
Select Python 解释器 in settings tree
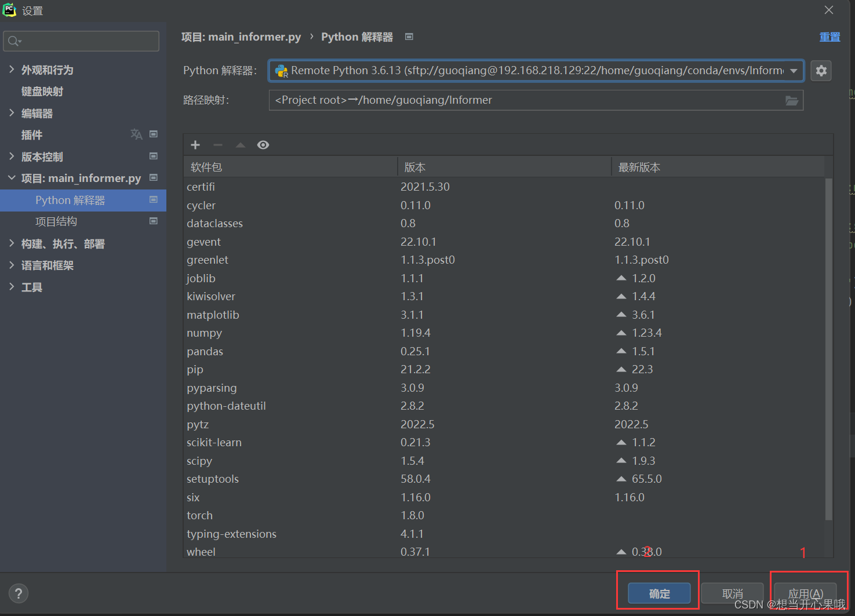coord(83,200)
